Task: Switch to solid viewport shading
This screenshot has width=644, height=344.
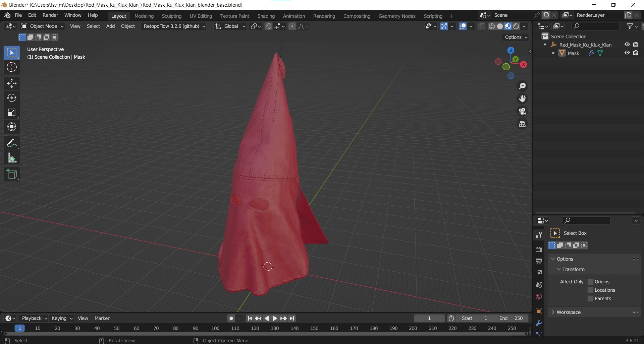Action: pyautogui.click(x=500, y=26)
